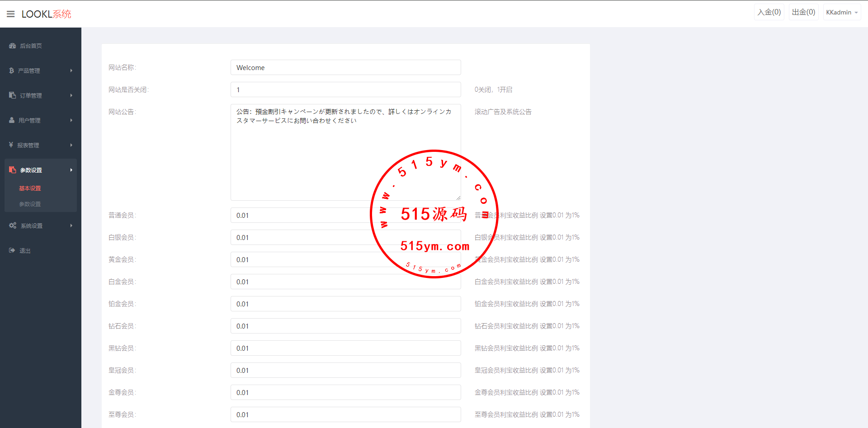
Task: Expand the 产品管理 submenu arrow
Action: [71, 71]
